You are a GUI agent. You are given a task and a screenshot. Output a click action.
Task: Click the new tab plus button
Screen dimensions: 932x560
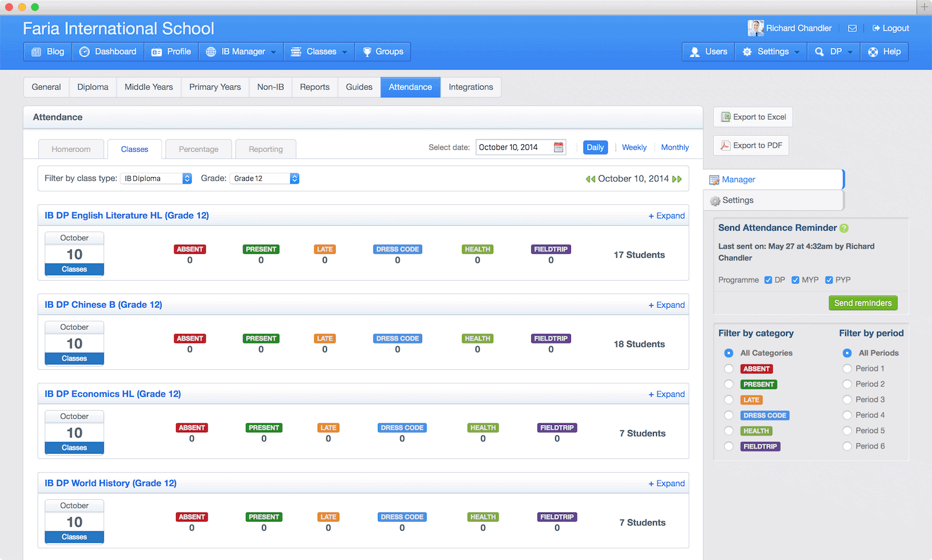[924, 7]
